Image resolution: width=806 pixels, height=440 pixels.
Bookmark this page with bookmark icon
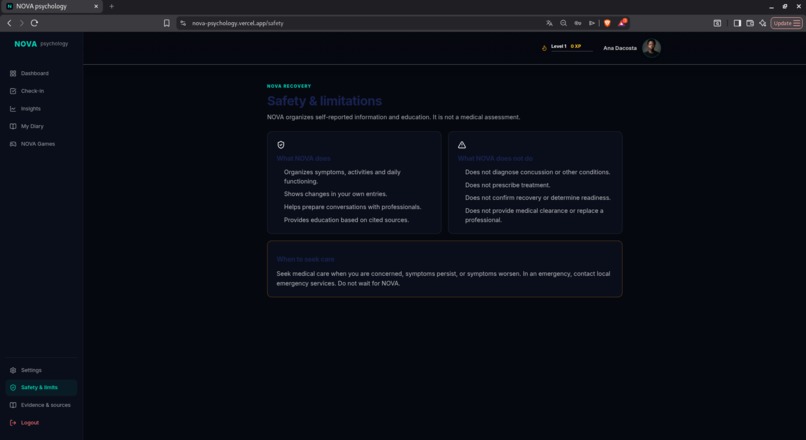pyautogui.click(x=167, y=23)
